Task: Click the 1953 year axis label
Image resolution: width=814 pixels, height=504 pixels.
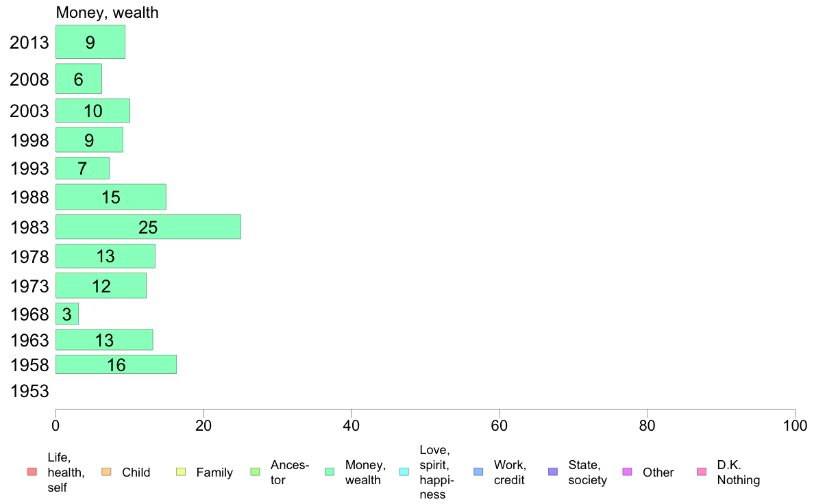Action: (29, 391)
